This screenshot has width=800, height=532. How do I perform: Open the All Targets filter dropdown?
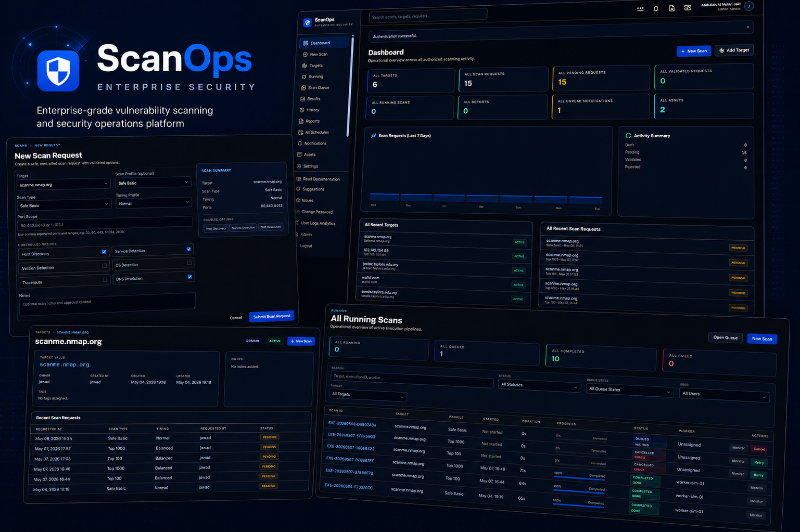coord(368,395)
